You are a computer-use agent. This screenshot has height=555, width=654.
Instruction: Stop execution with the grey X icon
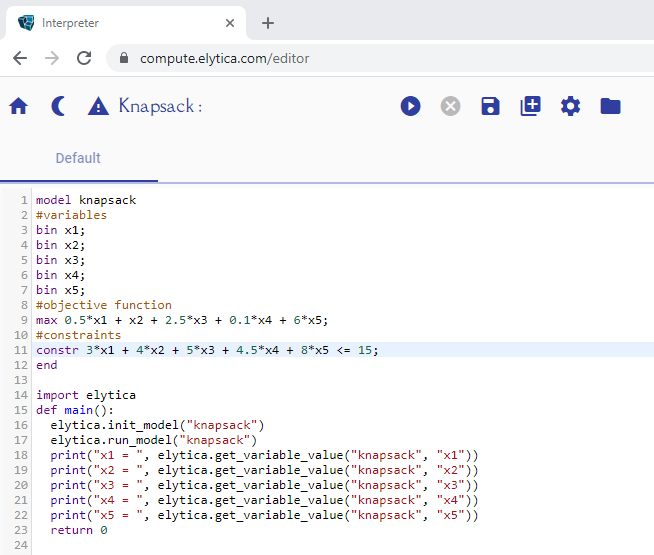pyautogui.click(x=451, y=106)
